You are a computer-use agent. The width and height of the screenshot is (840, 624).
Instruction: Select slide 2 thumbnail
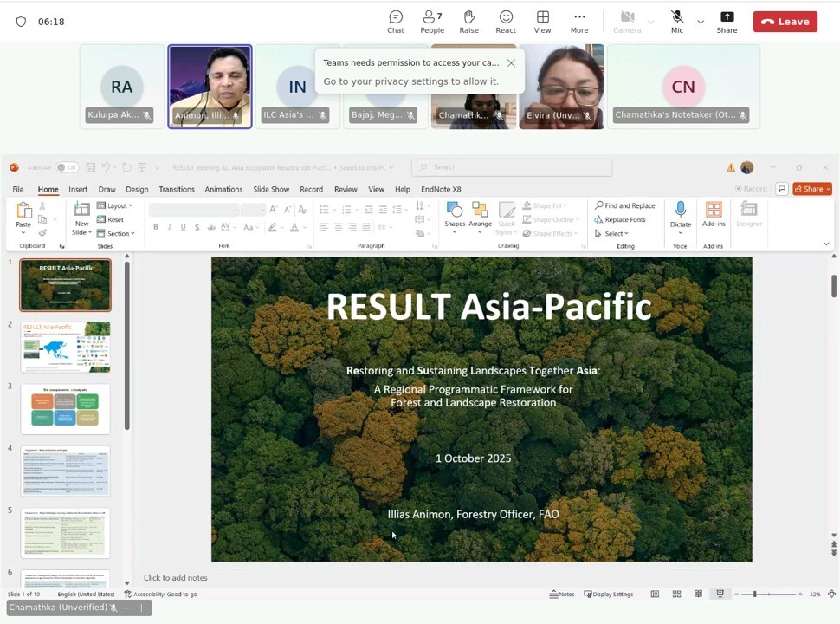tap(65, 347)
